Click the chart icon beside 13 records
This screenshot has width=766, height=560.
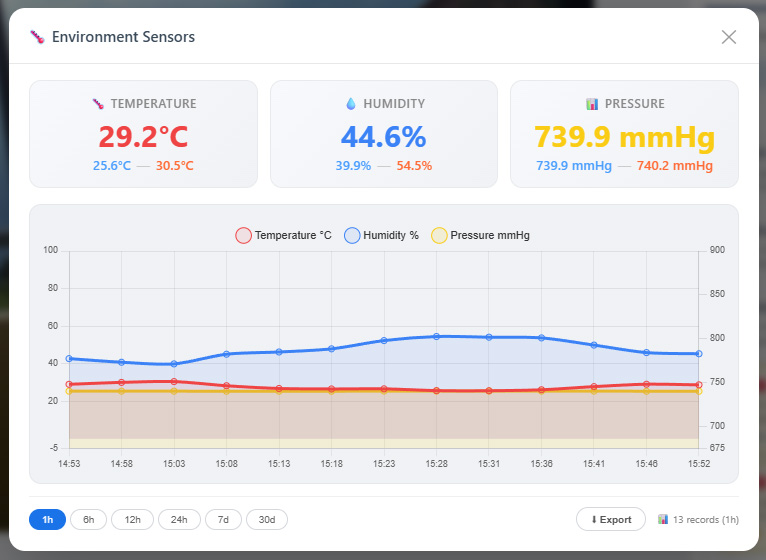662,519
